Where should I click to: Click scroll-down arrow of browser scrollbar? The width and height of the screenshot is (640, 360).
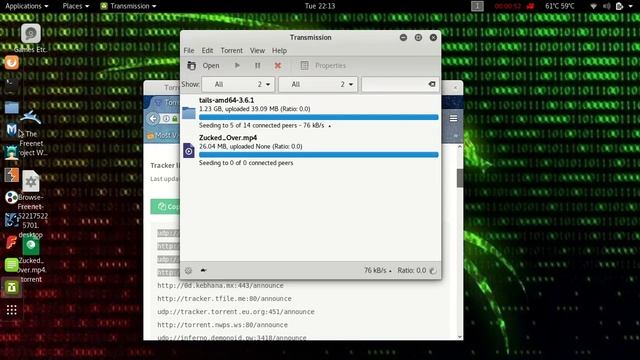tap(460, 337)
